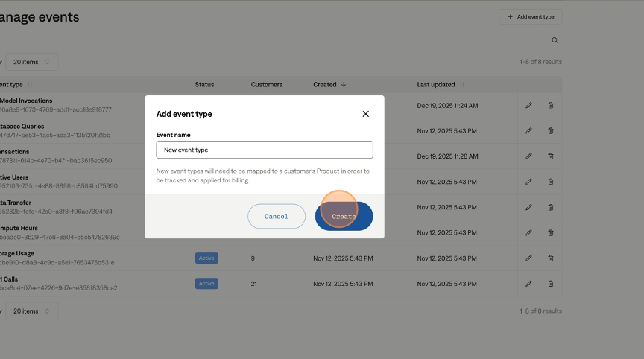Delete the Transactions event

(551, 156)
